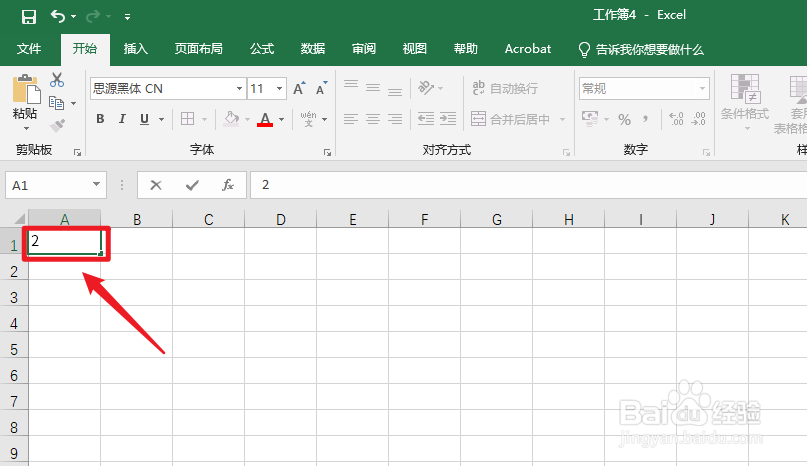Viewport: 807px width, 466px height.
Task: Click the red Font Color A button
Action: 265,119
